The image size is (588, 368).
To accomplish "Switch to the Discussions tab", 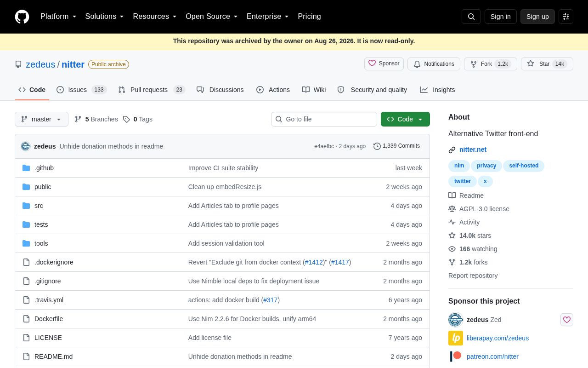I will pos(220,90).
